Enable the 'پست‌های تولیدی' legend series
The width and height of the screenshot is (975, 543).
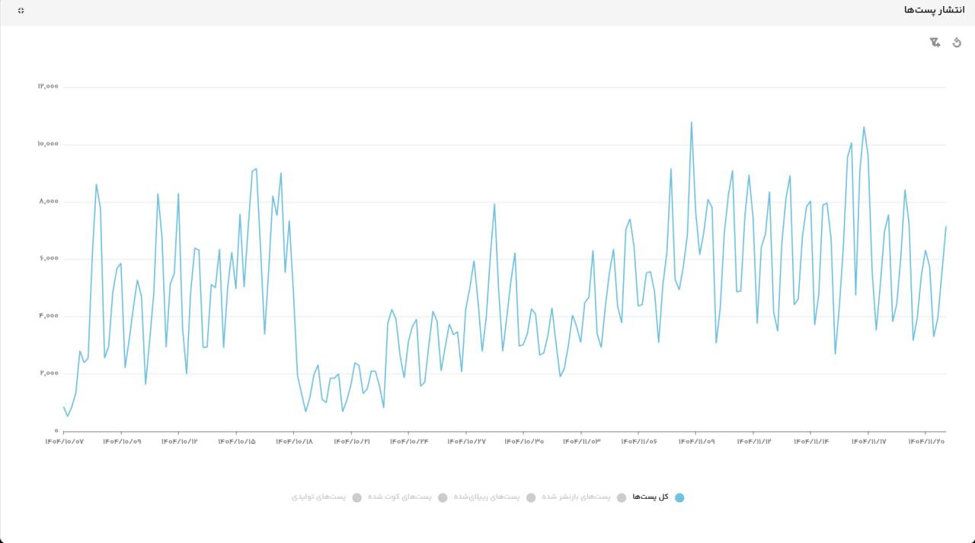pyautogui.click(x=326, y=497)
